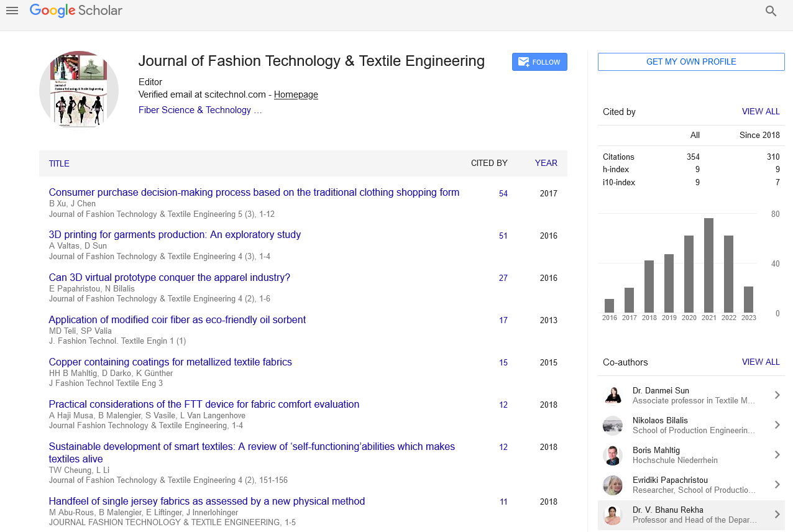Click Boris Mahltig's avatar photo
The height and width of the screenshot is (532, 793).
pyautogui.click(x=613, y=455)
